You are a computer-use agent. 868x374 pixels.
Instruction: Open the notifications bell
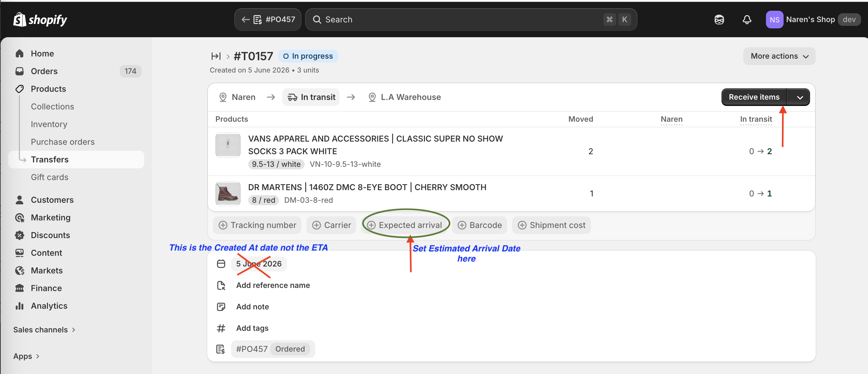pos(747,20)
